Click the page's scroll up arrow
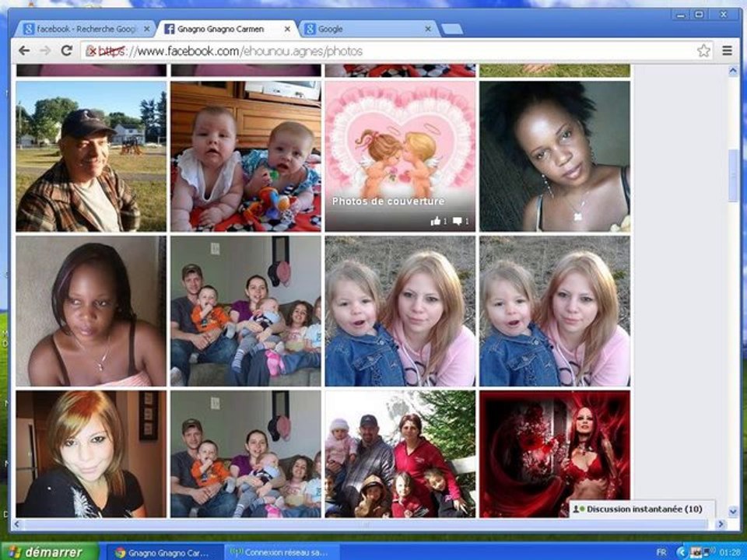 click(733, 71)
